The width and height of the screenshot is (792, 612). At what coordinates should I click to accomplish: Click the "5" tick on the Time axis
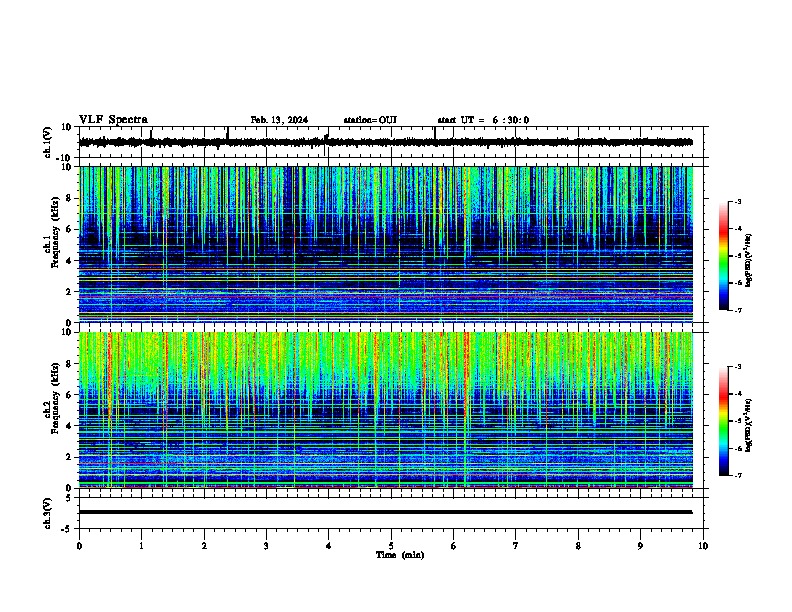[391, 546]
